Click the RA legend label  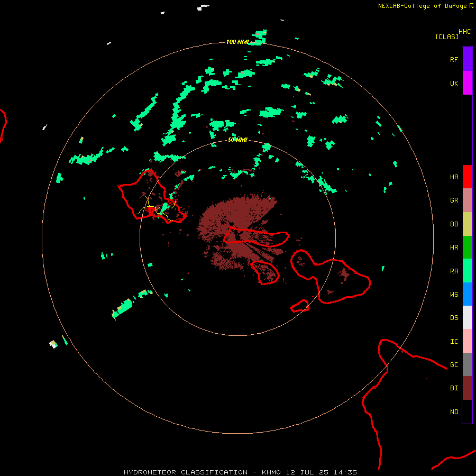coord(454,271)
